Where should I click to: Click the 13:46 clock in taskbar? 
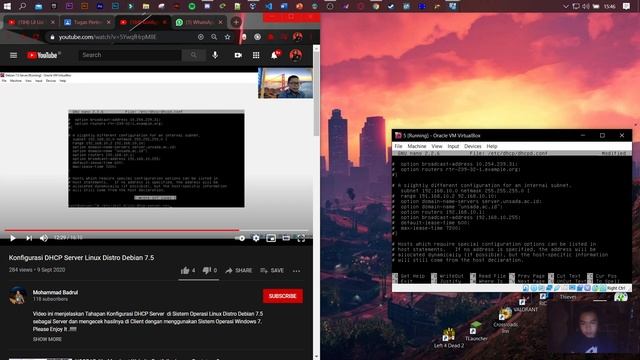[x=609, y=6]
